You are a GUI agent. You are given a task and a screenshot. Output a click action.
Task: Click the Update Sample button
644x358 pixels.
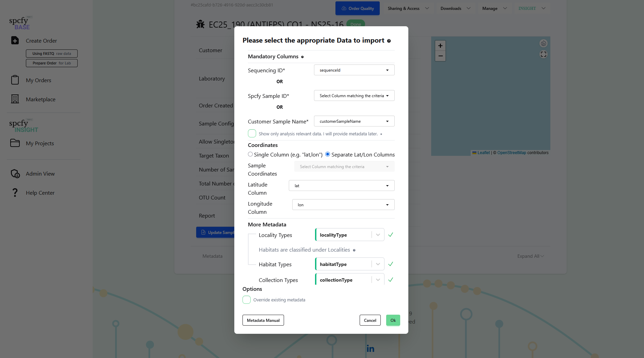tap(216, 232)
